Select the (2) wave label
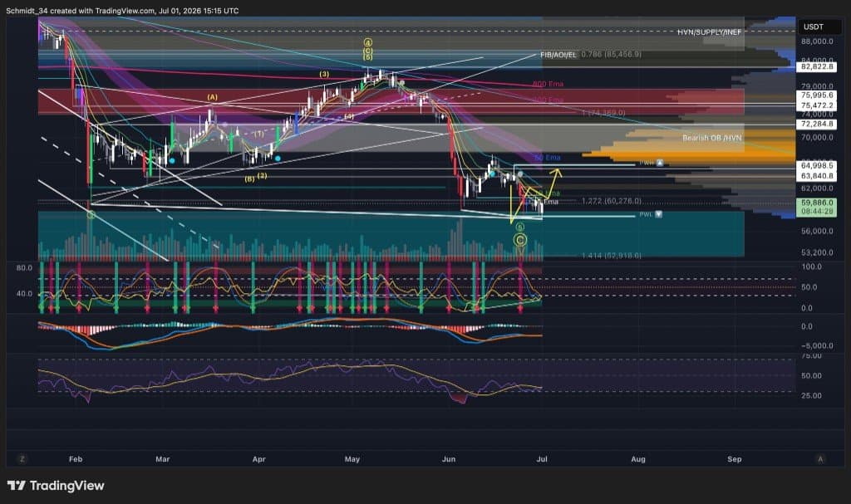The width and height of the screenshot is (851, 504). tap(262, 176)
